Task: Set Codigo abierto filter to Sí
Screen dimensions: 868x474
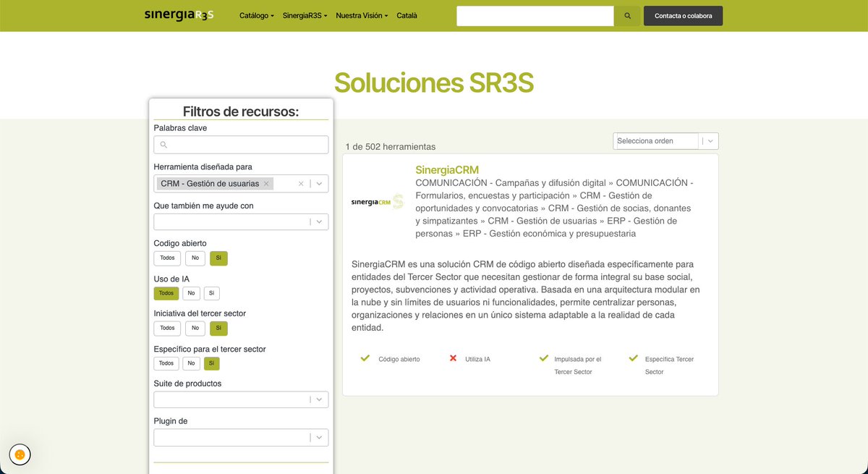Action: click(x=218, y=258)
